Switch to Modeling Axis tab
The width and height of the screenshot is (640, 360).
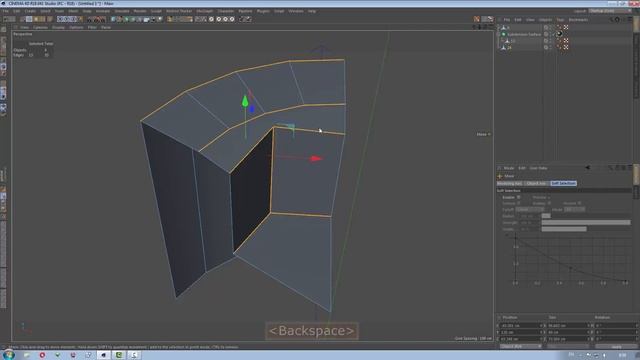[510, 183]
